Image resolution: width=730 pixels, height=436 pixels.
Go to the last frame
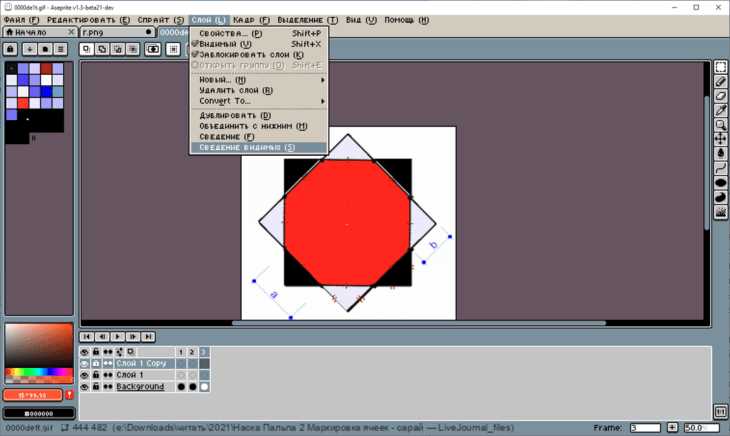[149, 336]
